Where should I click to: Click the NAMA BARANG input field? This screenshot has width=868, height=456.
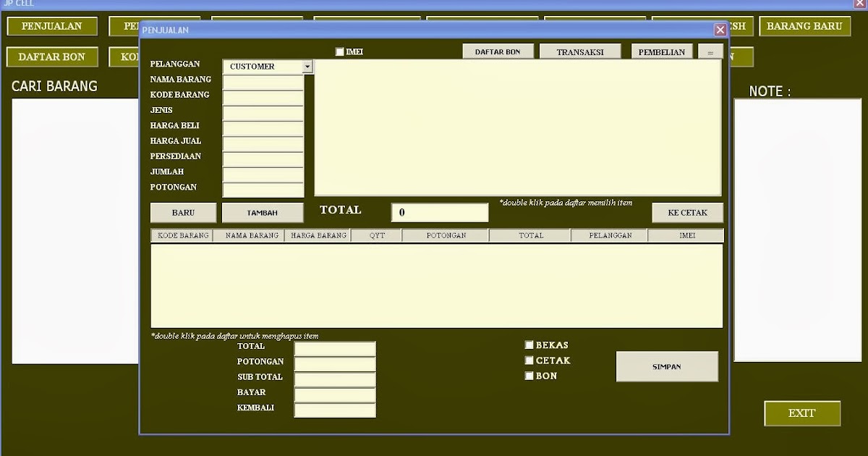[263, 81]
